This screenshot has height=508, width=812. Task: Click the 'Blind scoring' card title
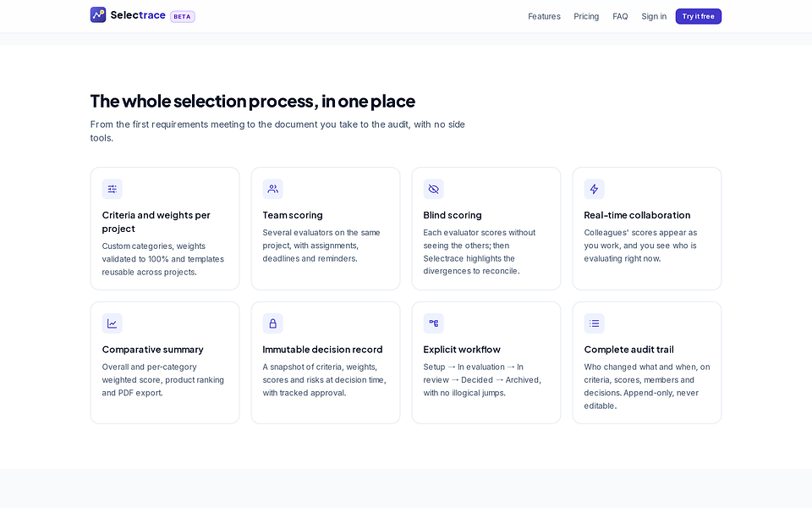point(452,215)
